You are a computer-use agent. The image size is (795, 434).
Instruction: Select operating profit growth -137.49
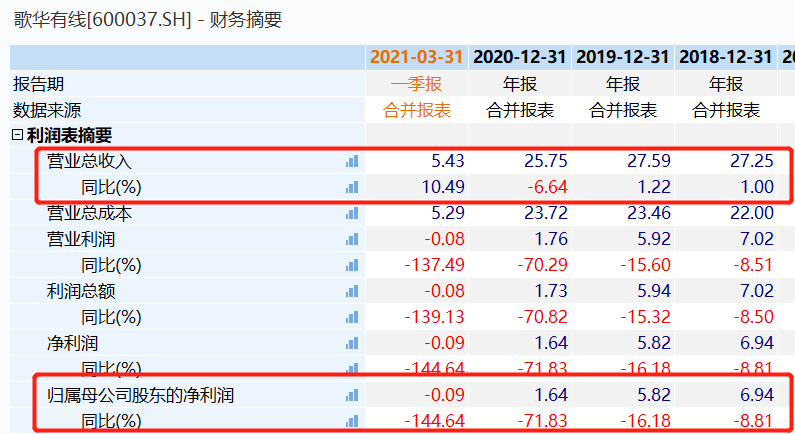click(435, 265)
